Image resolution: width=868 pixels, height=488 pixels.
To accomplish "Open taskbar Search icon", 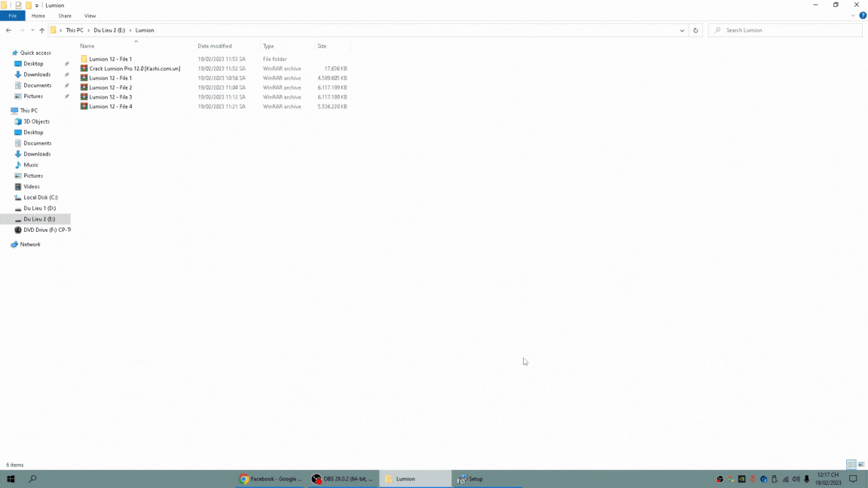I will pos(32,479).
